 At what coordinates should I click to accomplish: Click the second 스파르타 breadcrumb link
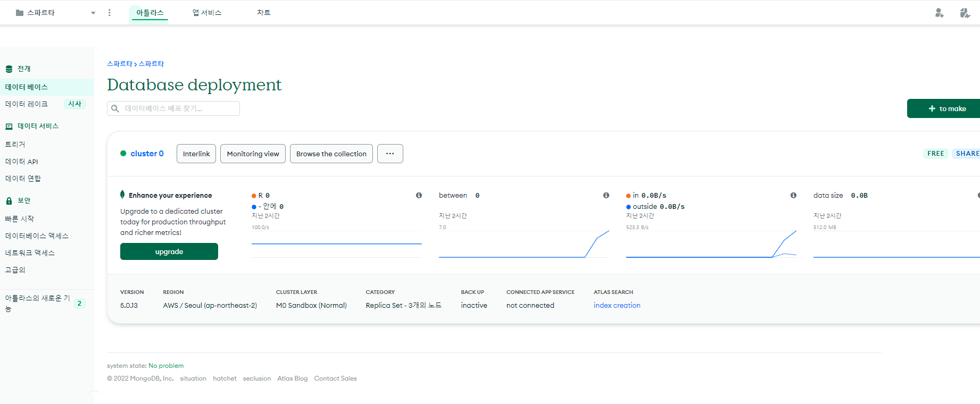152,64
